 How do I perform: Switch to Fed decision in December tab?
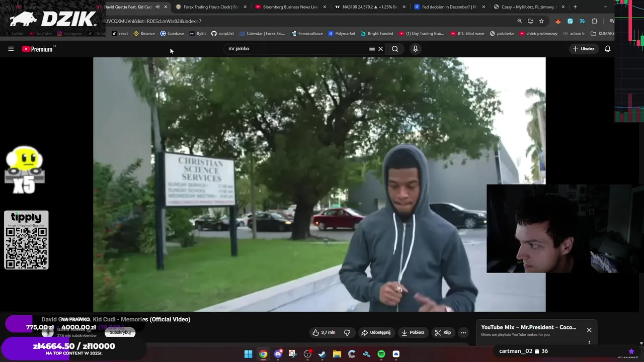pos(449,7)
